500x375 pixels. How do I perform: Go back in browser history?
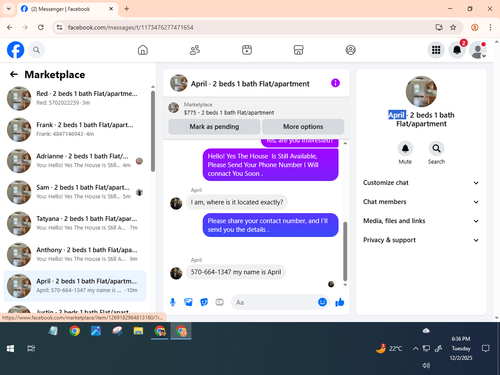[x=10, y=27]
